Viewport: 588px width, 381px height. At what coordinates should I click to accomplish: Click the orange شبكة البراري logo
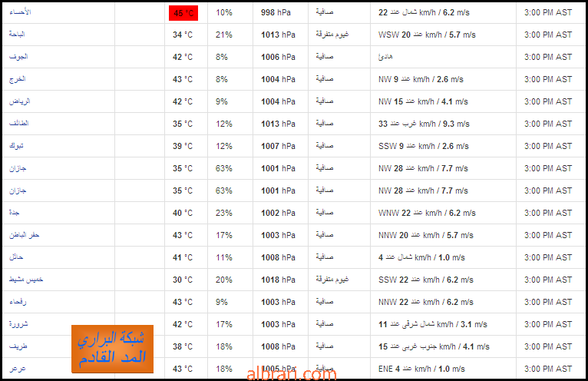point(113,349)
